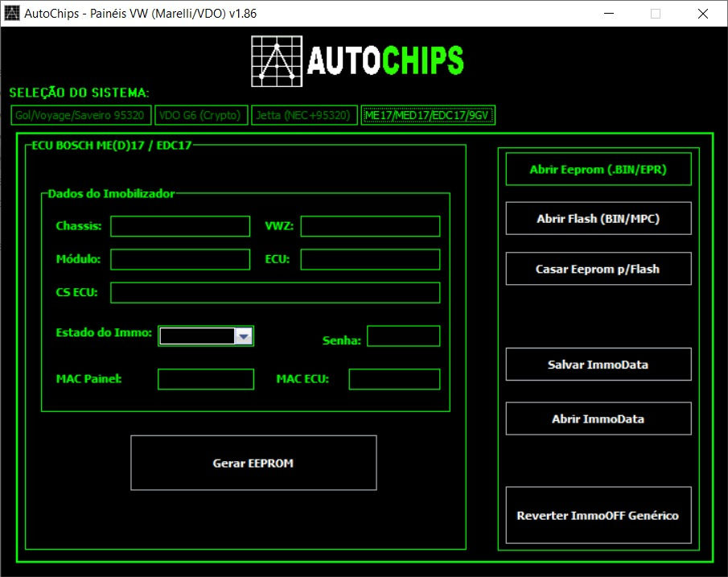Focus the Módulo input field

(x=180, y=260)
